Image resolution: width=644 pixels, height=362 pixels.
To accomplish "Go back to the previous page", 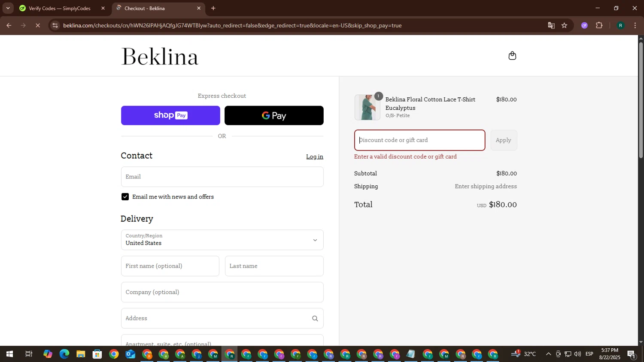I will 9,25.
